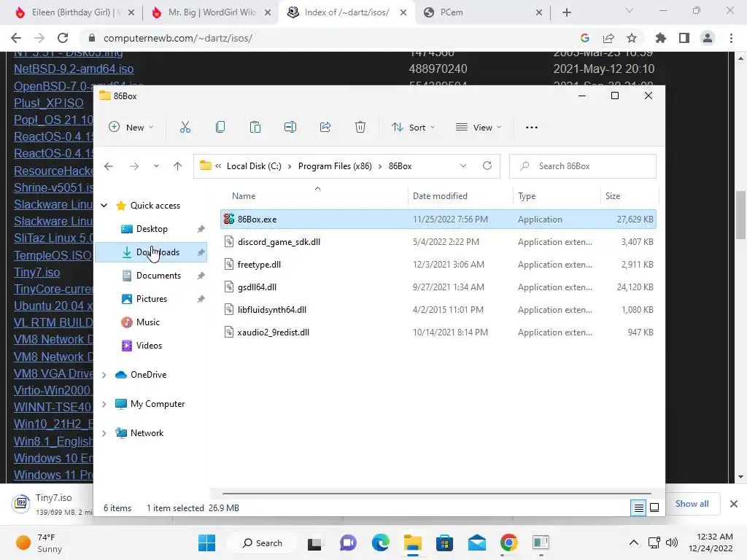747x560 pixels.
Task: Open Windows Start menu
Action: [x=206, y=542]
